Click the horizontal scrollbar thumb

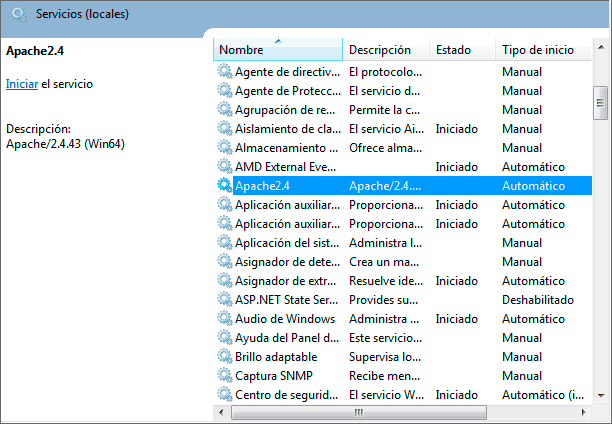tap(359, 412)
